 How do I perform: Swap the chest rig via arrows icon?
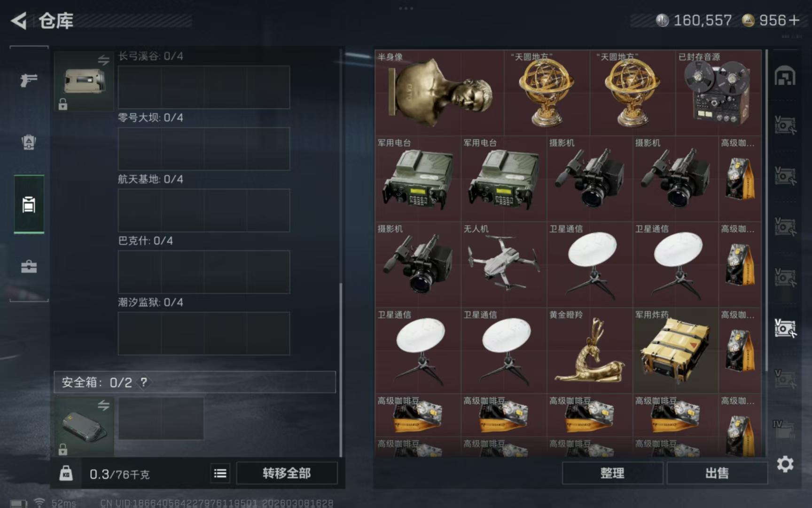(x=103, y=60)
